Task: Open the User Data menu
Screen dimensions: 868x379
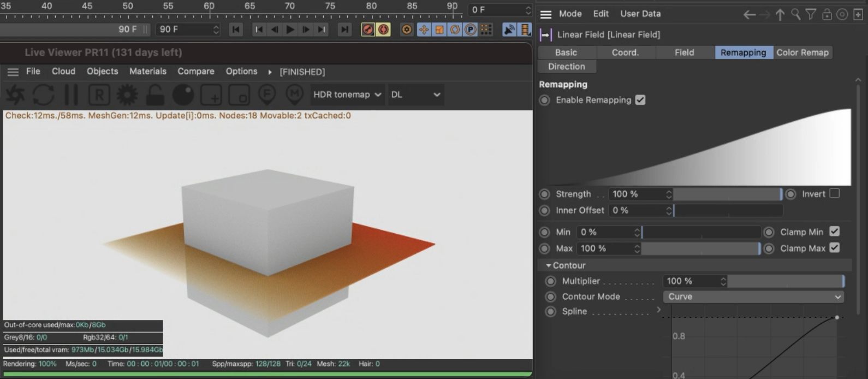Action: pos(640,14)
